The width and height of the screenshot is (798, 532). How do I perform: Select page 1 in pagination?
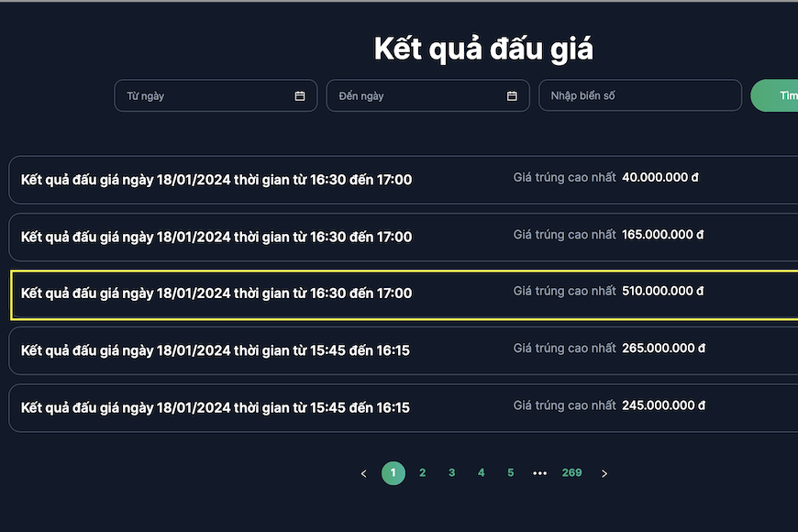point(393,473)
